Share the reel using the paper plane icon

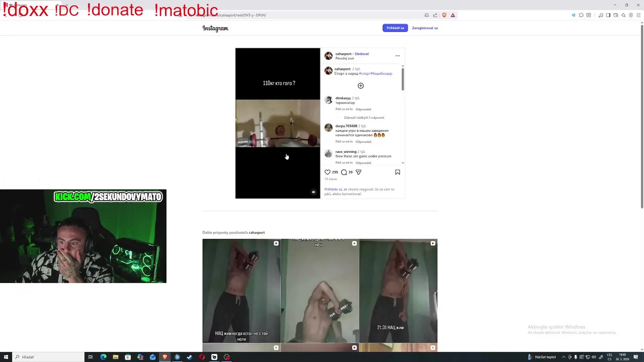(358, 172)
